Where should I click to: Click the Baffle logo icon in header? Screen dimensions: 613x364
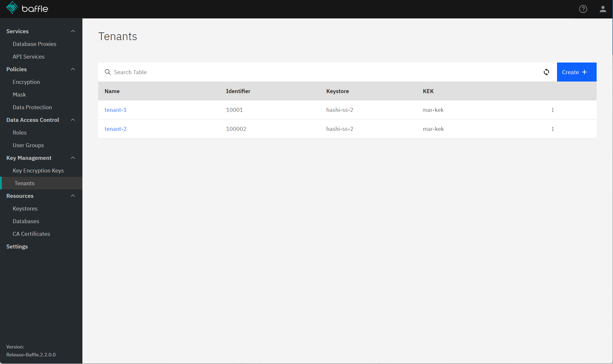coord(12,9)
